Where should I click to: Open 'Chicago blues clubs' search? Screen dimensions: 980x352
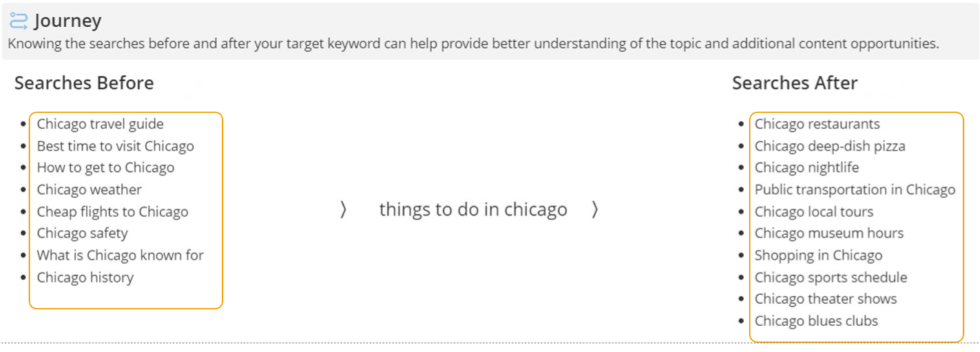(x=817, y=321)
